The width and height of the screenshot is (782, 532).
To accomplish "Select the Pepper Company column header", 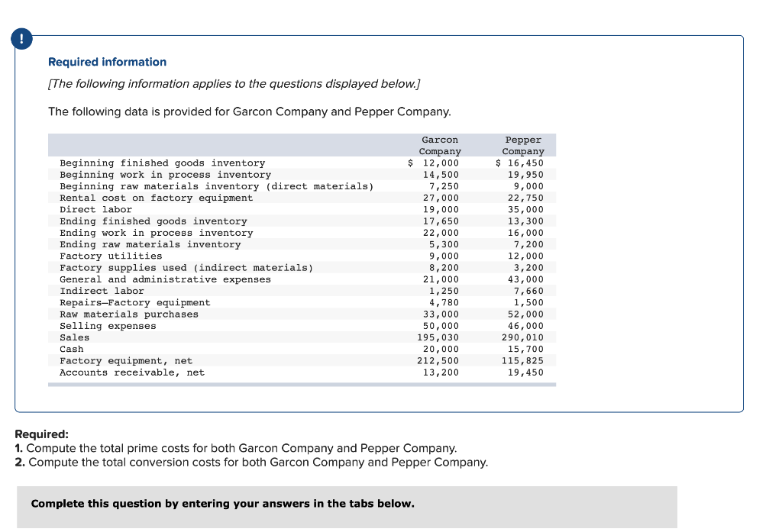I will point(523,145).
